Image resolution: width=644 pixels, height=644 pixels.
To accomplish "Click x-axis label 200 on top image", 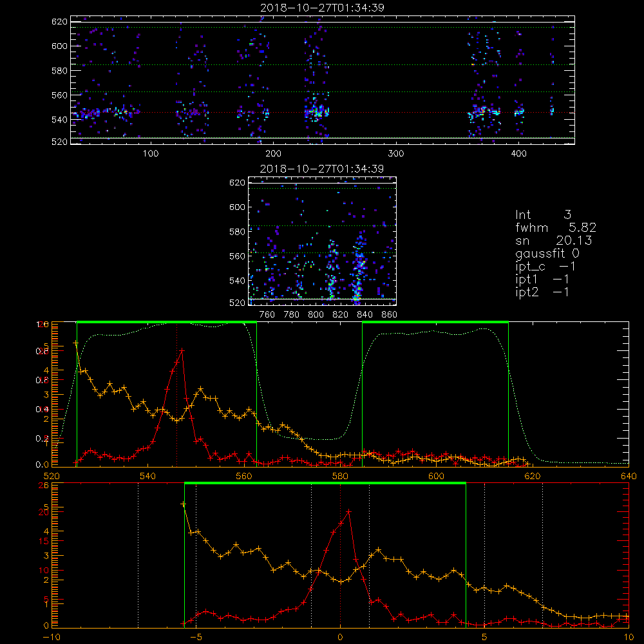I will pyautogui.click(x=273, y=154).
